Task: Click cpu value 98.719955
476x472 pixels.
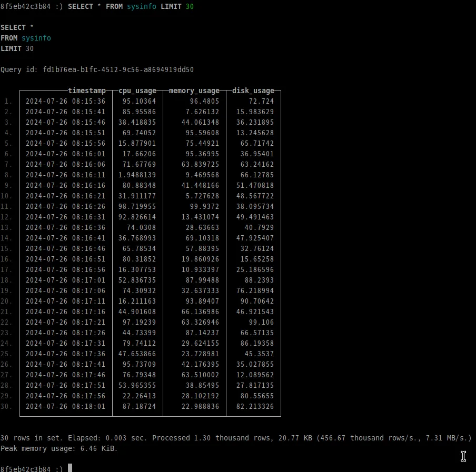Action: 137,207
